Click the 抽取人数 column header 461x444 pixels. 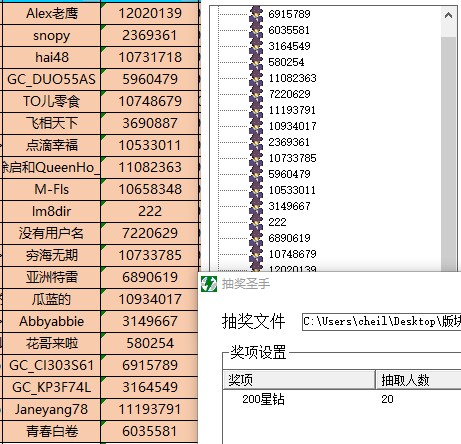(418, 380)
